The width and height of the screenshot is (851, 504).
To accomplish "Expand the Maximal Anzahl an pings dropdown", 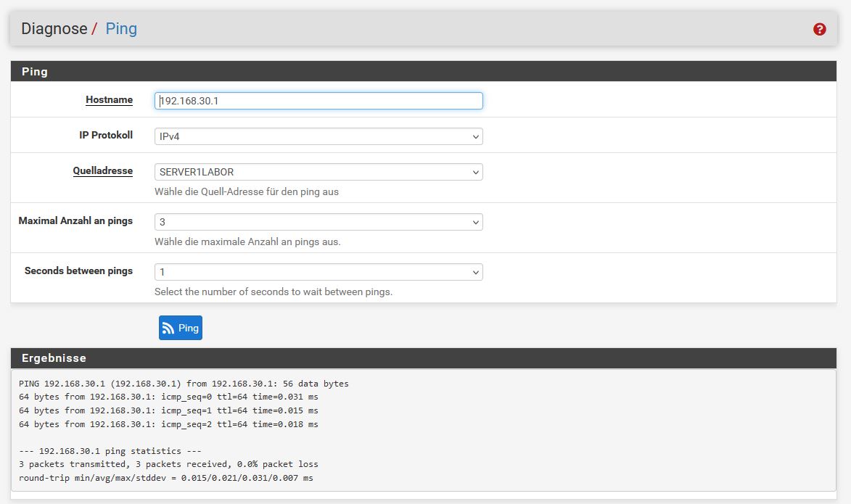I will 318,222.
